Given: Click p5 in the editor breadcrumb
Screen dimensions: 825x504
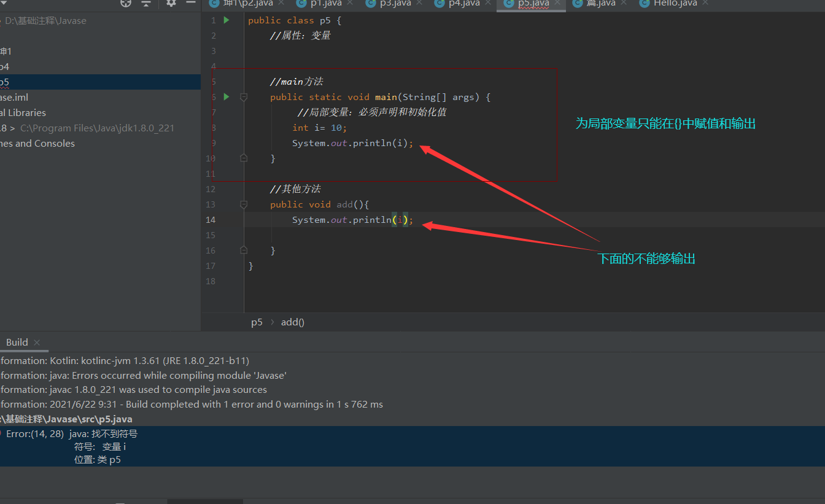Looking at the screenshot, I should (257, 322).
